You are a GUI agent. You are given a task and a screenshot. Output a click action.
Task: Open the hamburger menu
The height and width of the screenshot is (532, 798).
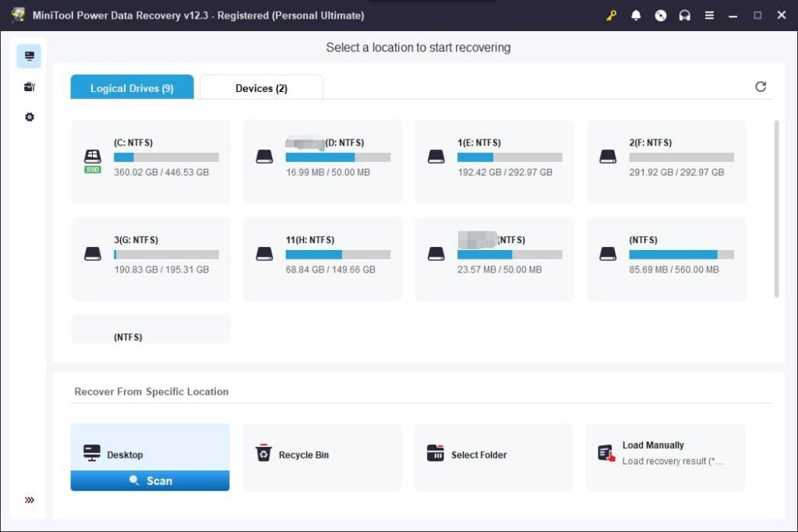(x=709, y=16)
